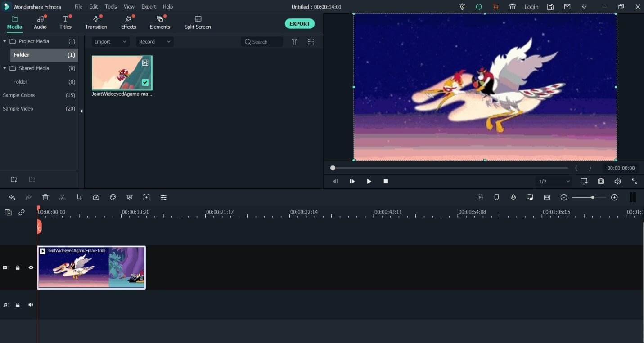Toggle the auto-link chain icon
Viewport: 644px width, 343px height.
22,213
